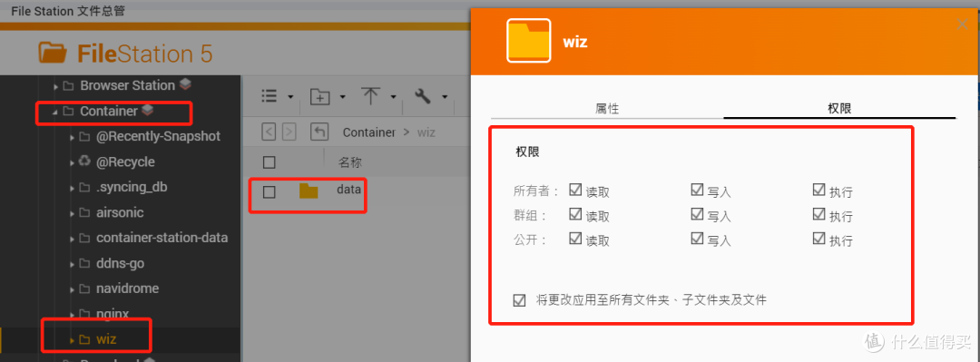Click the FileStation 5 logo
Screen dimensions: 980x362
click(x=125, y=54)
